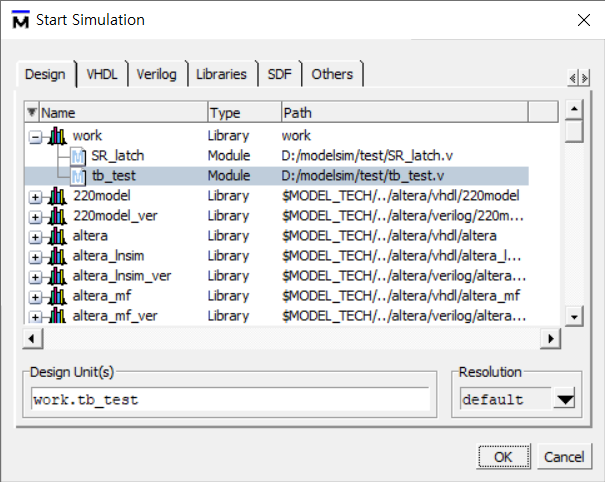The height and width of the screenshot is (482, 605).
Task: Click path D:/modelsim/test/SR_latch.v
Action: point(367,156)
